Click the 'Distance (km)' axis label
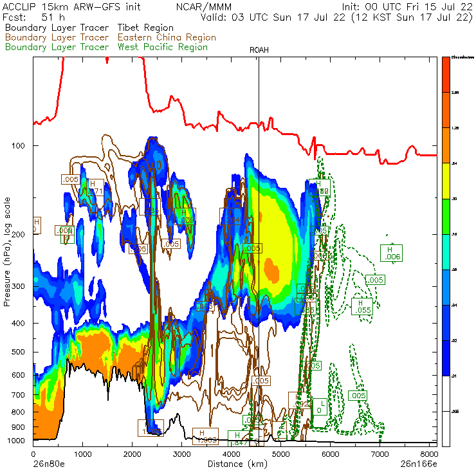Viewport: 476px width, 476px height. [x=237, y=464]
